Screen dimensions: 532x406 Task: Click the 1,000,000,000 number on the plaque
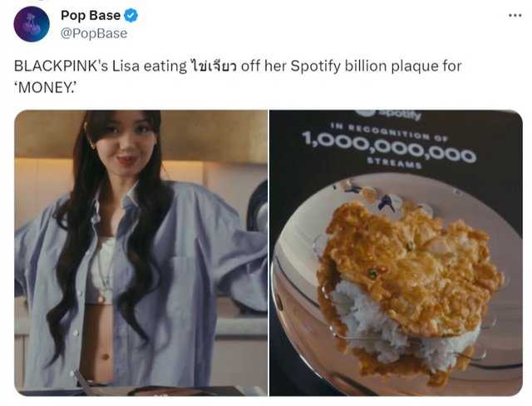tap(389, 148)
